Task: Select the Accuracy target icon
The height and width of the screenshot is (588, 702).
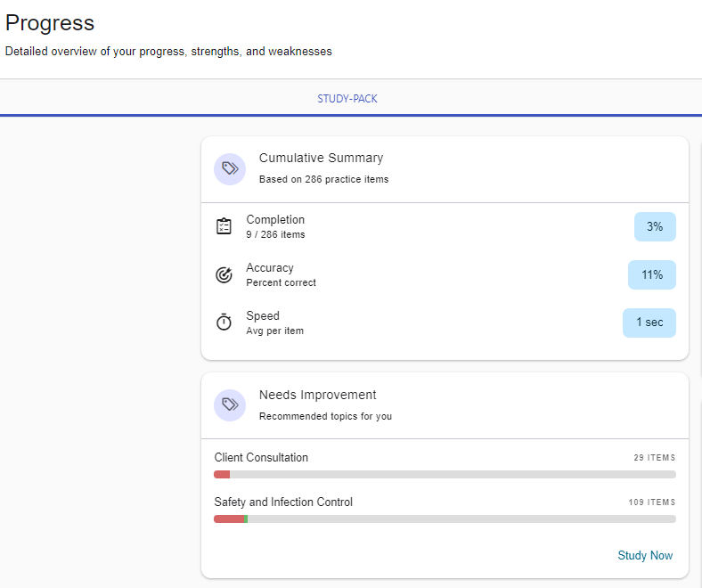Action: [x=224, y=274]
